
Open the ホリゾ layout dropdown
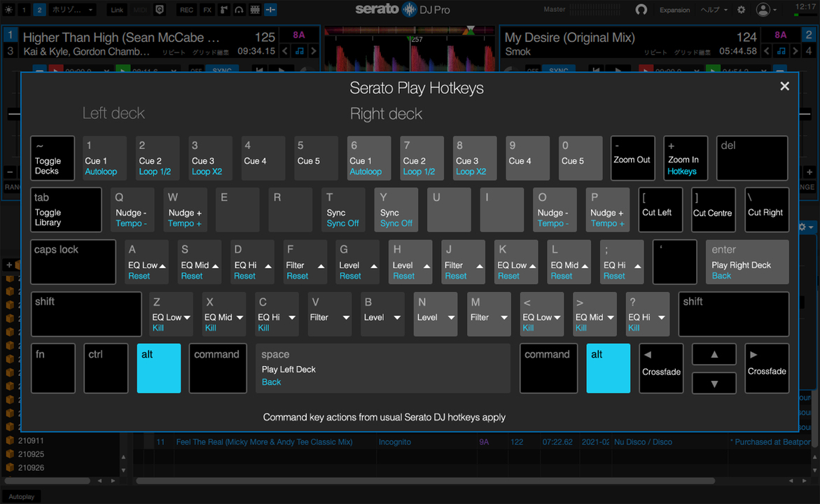pos(73,9)
